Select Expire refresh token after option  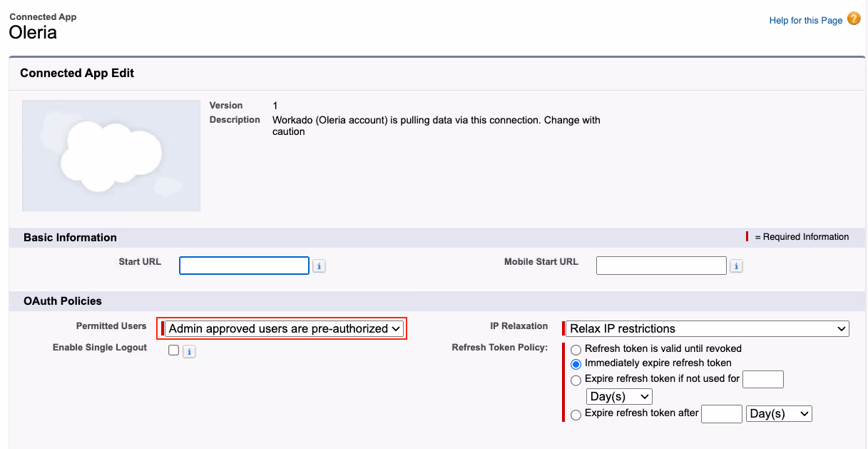coord(576,415)
